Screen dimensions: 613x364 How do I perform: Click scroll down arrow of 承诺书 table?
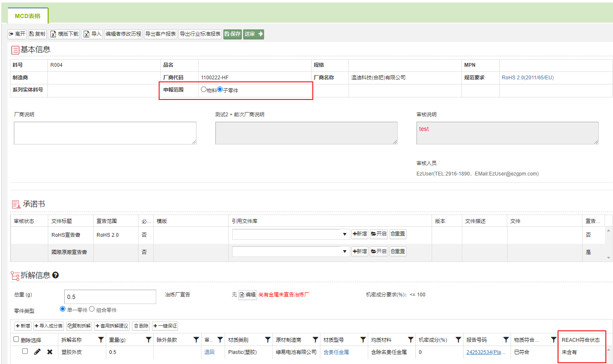(608, 258)
